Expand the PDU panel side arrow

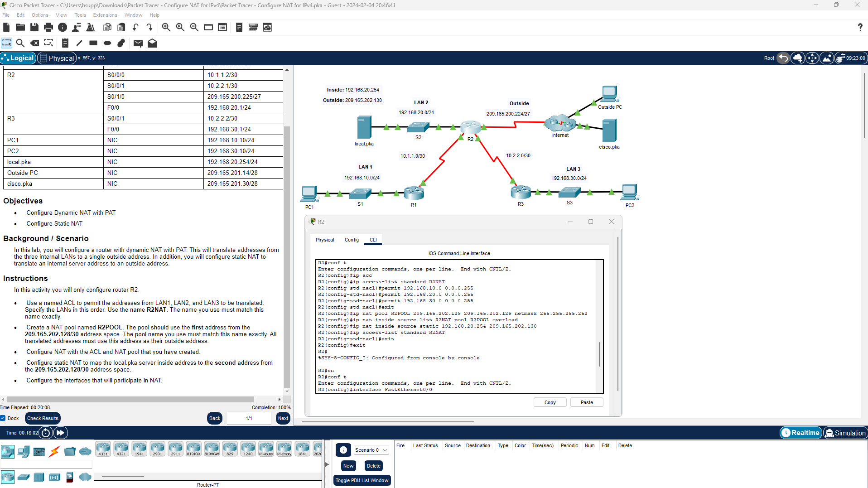pyautogui.click(x=327, y=464)
